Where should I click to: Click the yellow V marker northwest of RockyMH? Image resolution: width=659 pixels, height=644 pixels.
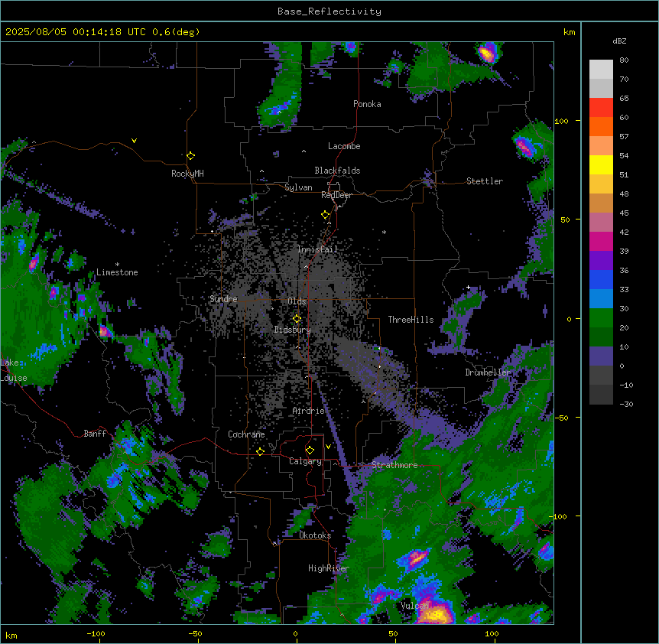[x=134, y=141]
